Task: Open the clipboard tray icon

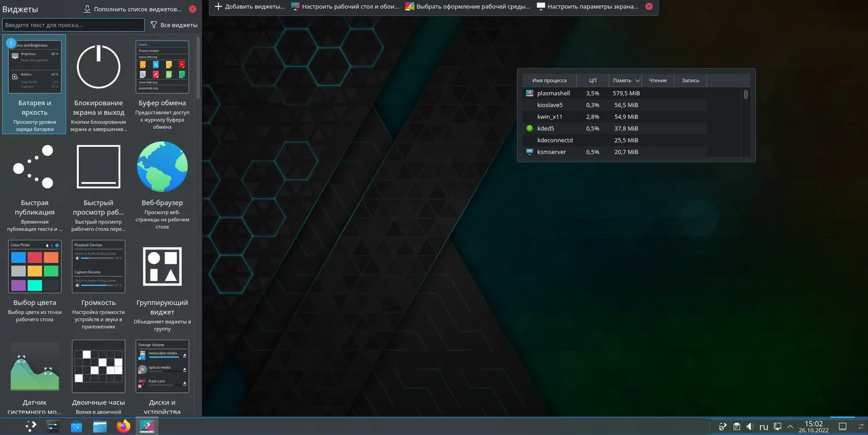Action: [737, 427]
